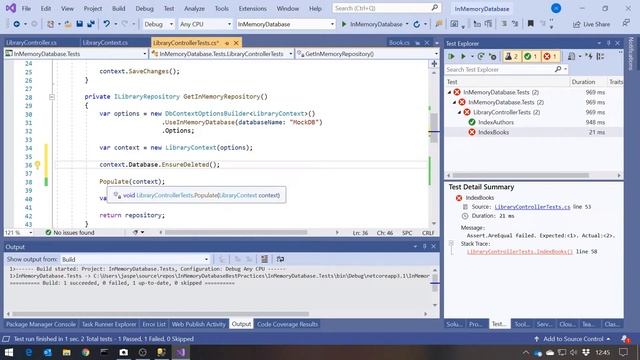Open the Windows Start button
The width and height of the screenshot is (640, 360).
[9, 352]
